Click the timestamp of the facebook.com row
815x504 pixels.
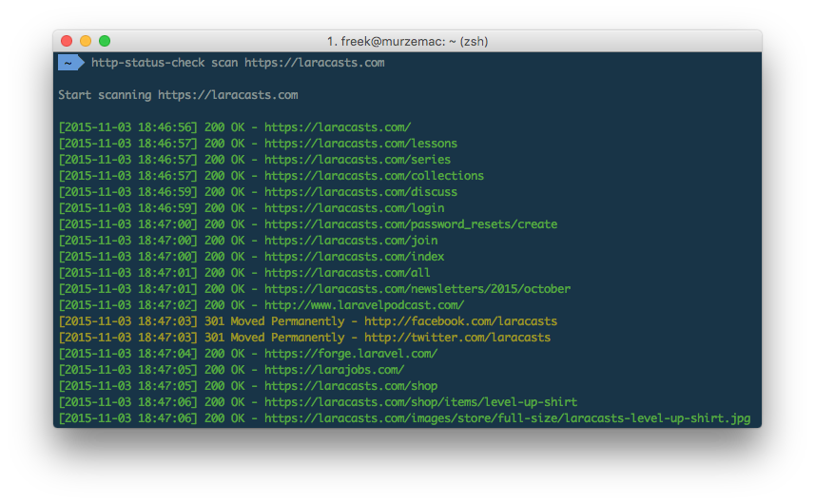[x=127, y=321]
